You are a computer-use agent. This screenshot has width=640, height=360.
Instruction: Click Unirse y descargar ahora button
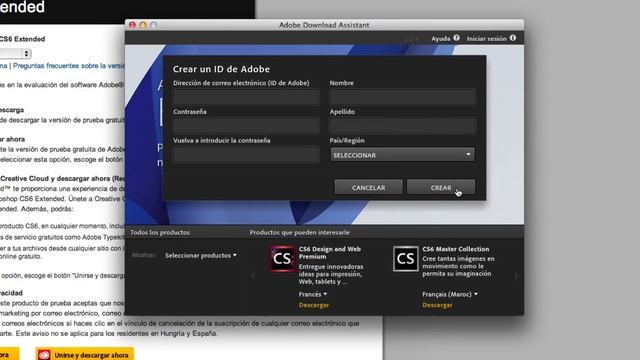(84, 354)
